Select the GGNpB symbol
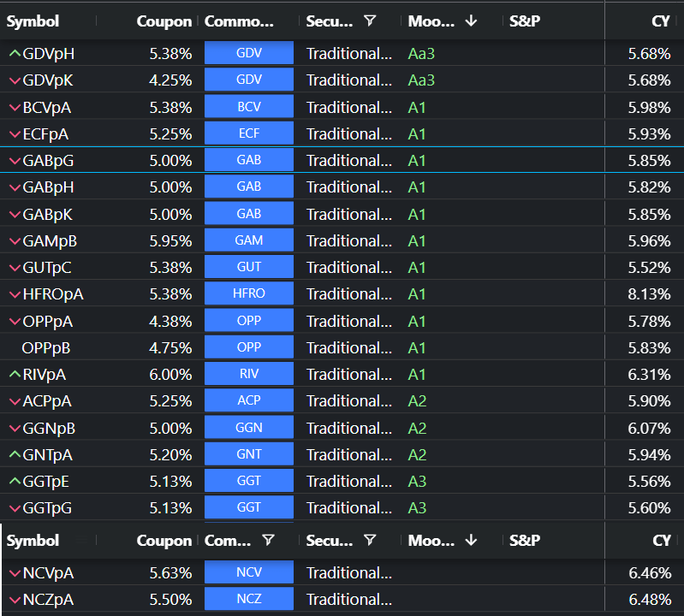684x616 pixels. (x=49, y=429)
